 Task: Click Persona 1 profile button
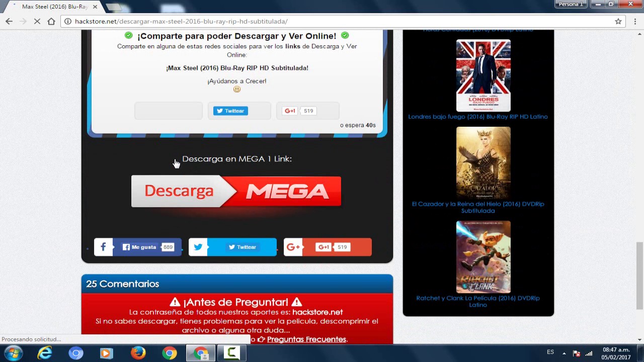pyautogui.click(x=571, y=4)
